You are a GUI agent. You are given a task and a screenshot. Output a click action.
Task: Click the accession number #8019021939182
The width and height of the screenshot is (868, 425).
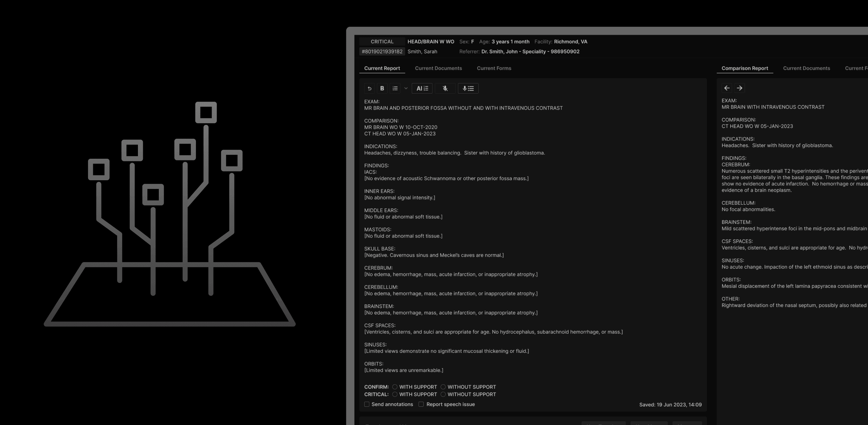[x=382, y=51]
